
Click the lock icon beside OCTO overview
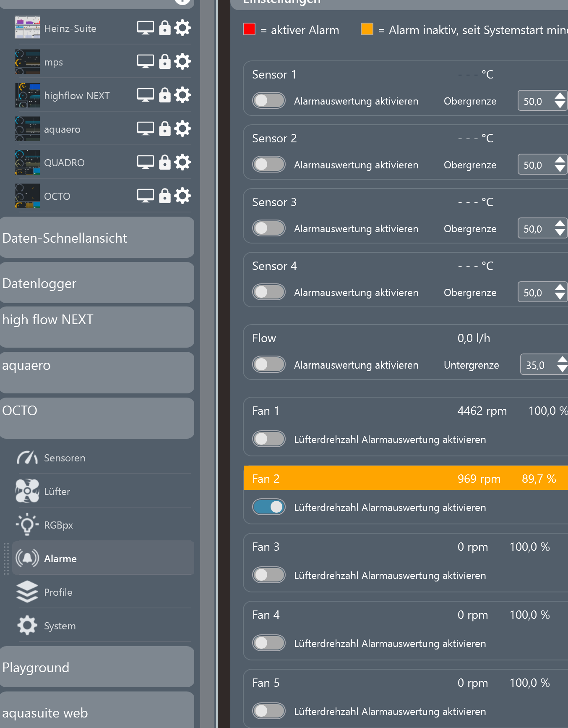(x=165, y=196)
